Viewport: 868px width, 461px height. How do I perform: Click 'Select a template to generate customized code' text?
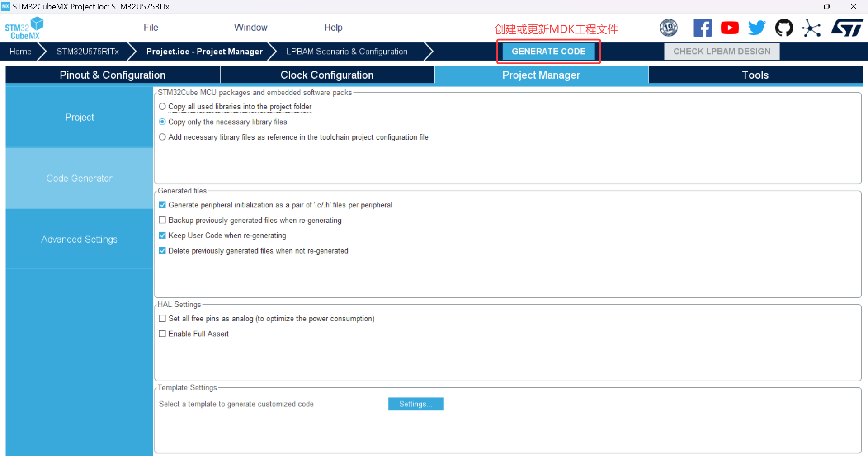click(236, 404)
